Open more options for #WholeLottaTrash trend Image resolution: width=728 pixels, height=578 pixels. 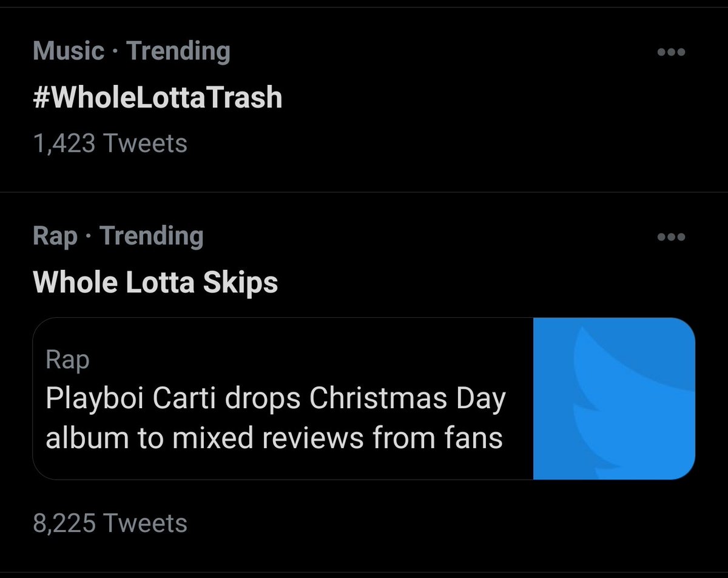[x=671, y=52]
